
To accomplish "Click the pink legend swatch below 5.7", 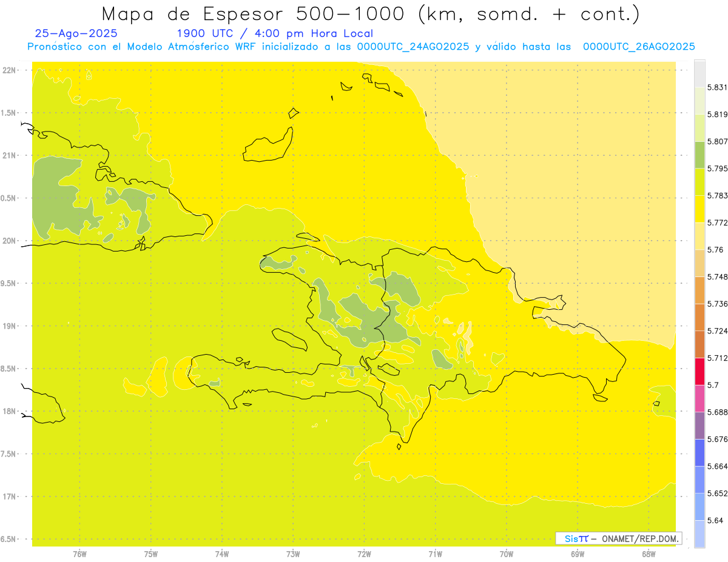I will [x=699, y=398].
